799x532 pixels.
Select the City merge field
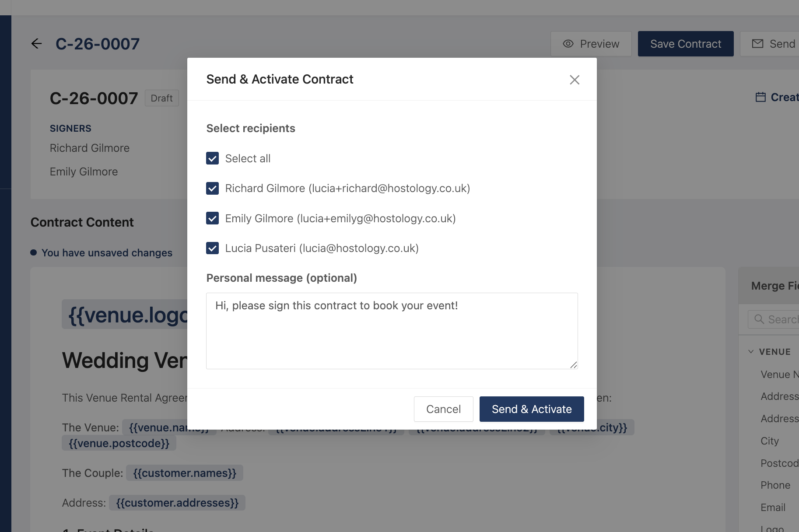tap(770, 441)
